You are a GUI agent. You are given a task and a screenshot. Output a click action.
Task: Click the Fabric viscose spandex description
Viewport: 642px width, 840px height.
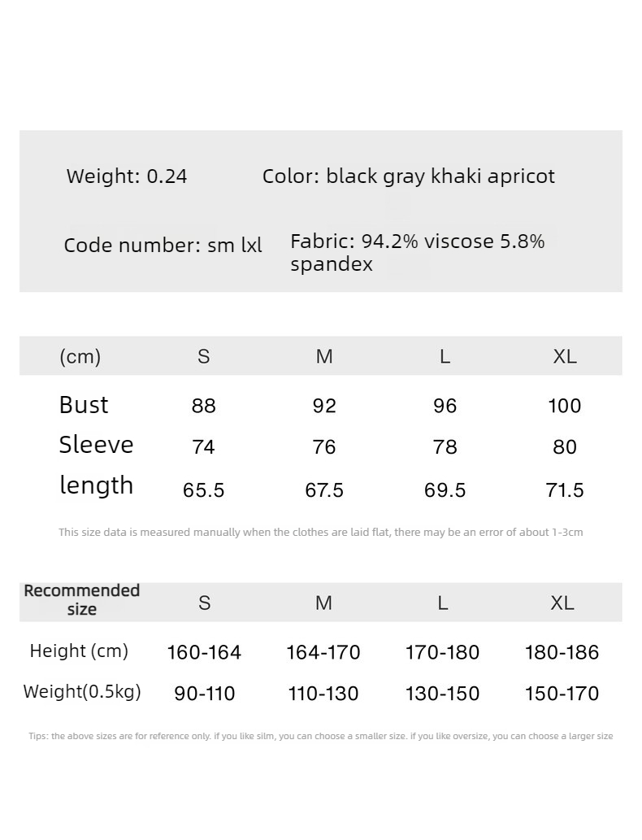[417, 252]
